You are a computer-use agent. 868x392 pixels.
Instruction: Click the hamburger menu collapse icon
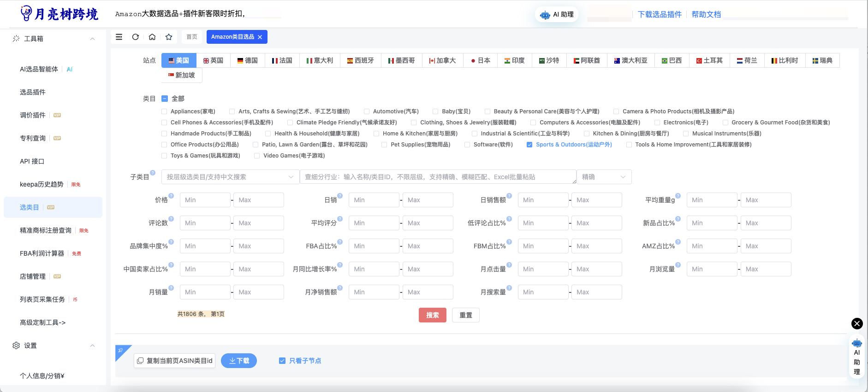click(x=119, y=37)
